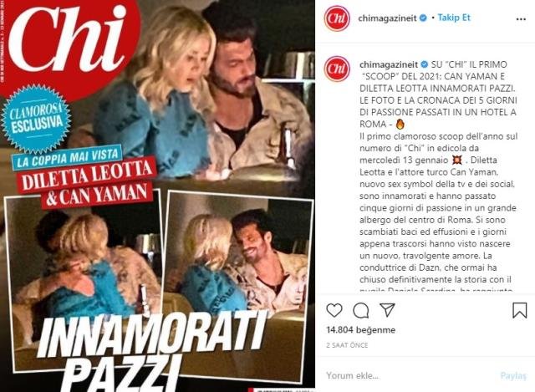Click the Yorum ekle comment input field
Viewport: 535px width, 392px height.
(410, 375)
